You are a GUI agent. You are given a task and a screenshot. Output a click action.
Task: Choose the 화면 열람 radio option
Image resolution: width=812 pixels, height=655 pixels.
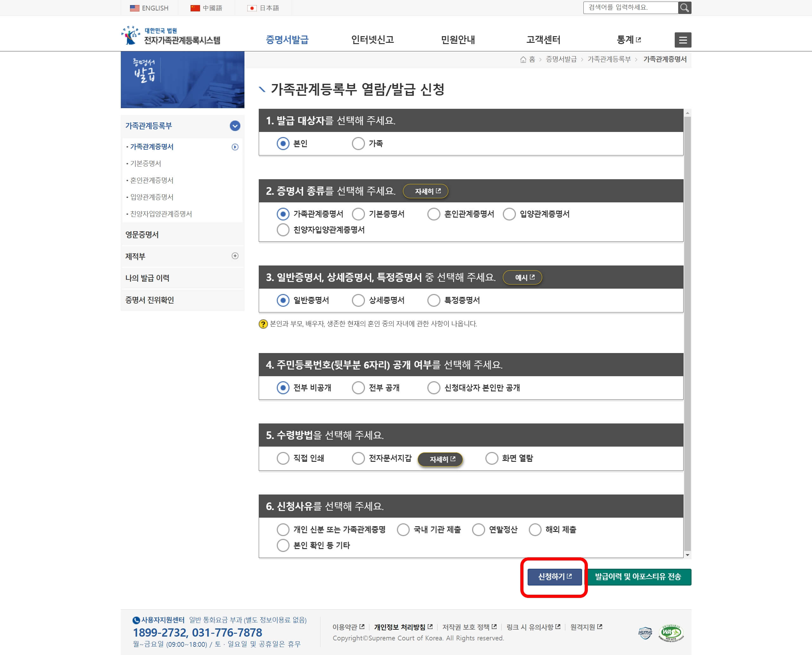pos(491,458)
